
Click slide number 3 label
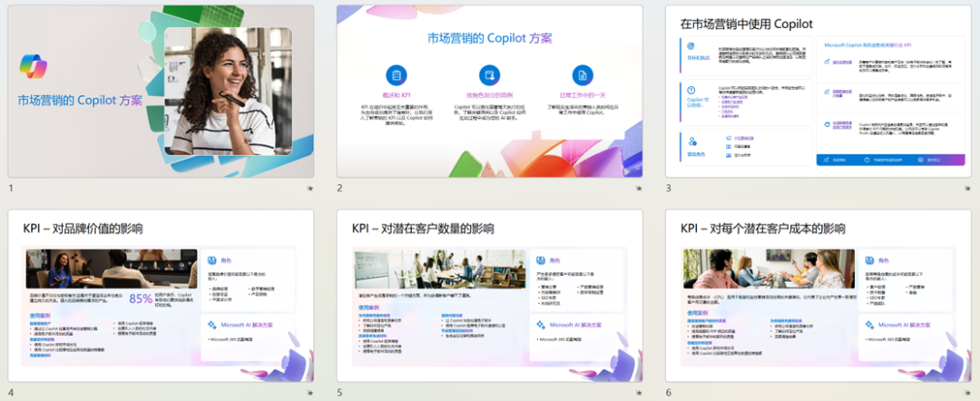point(668,188)
